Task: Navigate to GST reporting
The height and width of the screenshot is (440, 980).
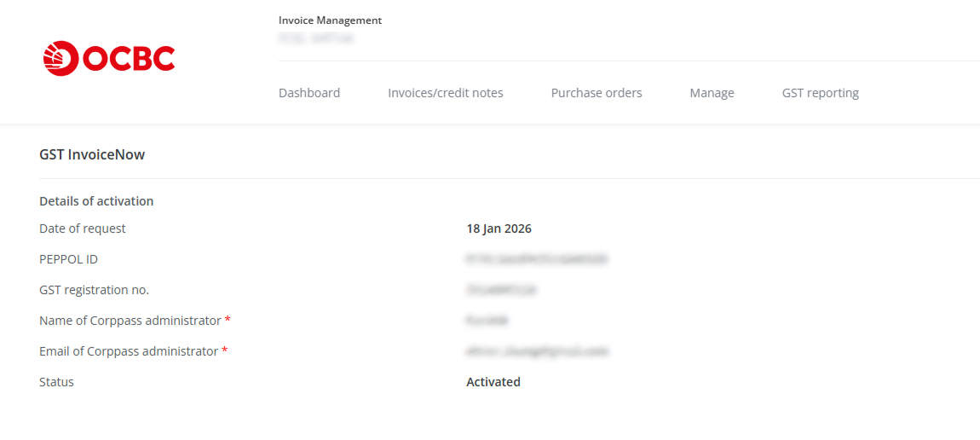Action: [x=820, y=93]
